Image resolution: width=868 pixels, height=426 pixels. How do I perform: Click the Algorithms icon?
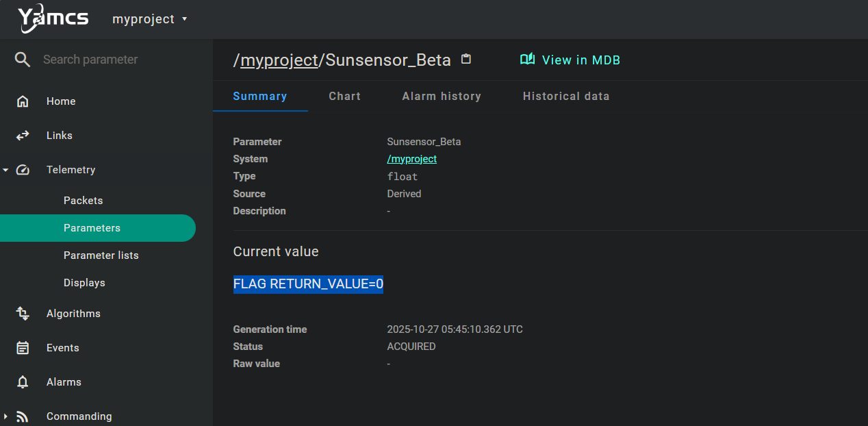click(x=23, y=314)
